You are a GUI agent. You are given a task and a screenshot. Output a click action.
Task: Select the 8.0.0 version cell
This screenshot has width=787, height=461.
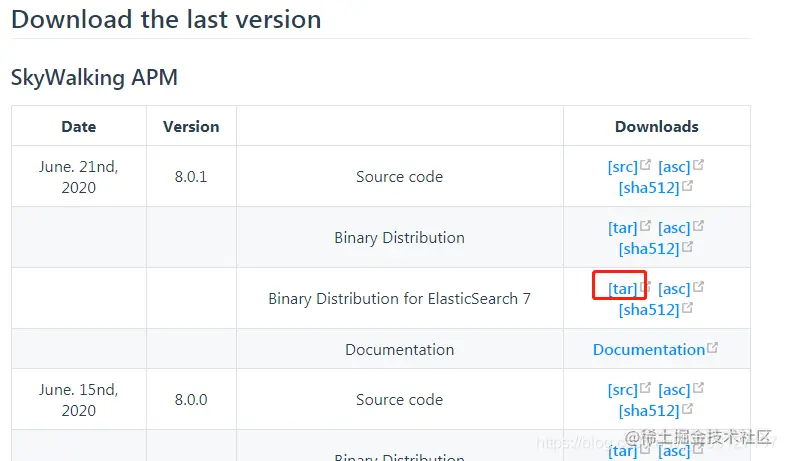(x=191, y=400)
